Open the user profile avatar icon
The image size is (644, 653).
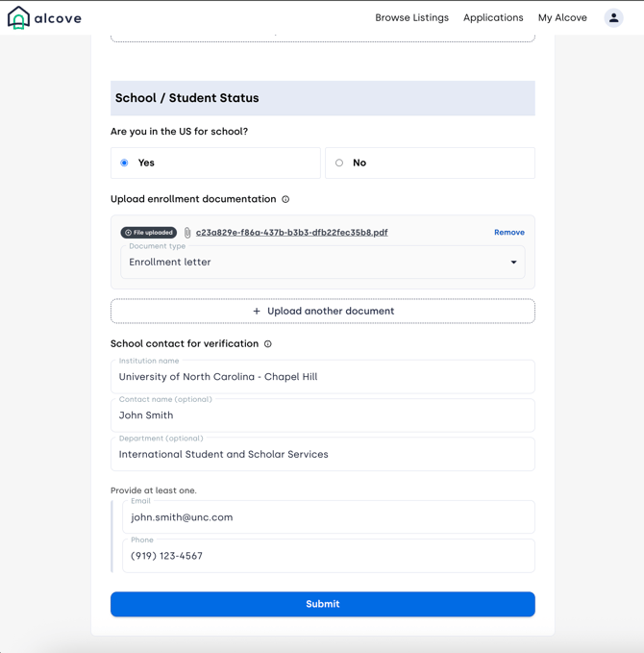coord(613,18)
